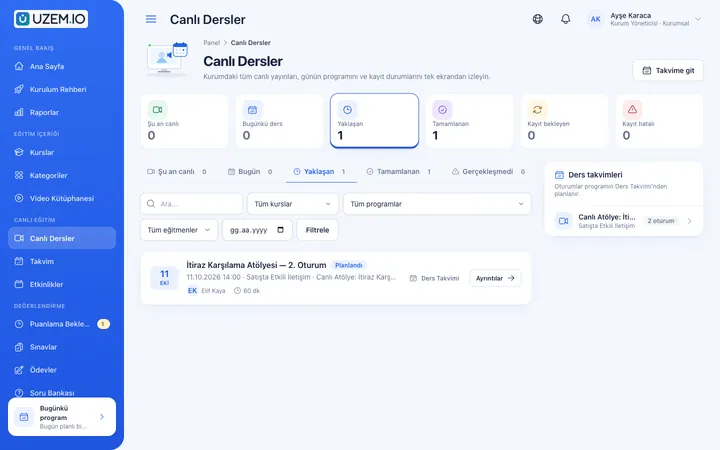Click the Ayrıntılar button
Viewport: 720px width, 450px height.
495,278
